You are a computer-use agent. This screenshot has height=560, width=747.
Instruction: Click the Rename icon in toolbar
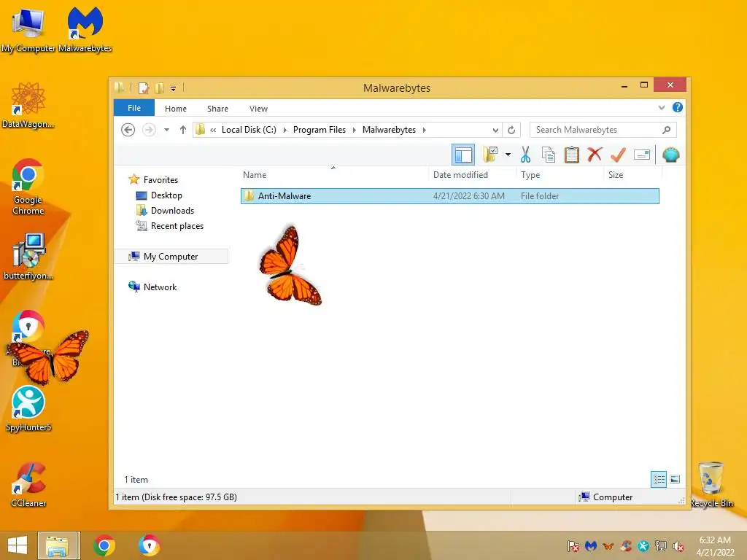(642, 155)
